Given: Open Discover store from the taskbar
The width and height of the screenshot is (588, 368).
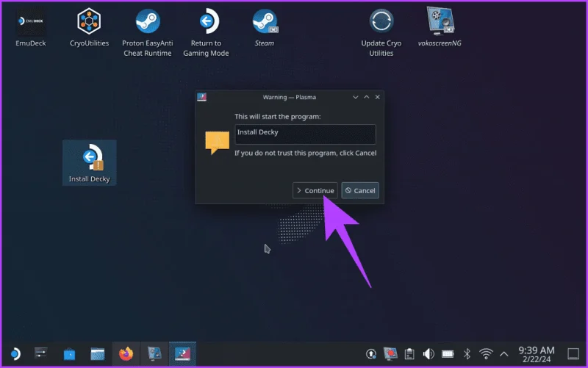Looking at the screenshot, I should pos(69,354).
